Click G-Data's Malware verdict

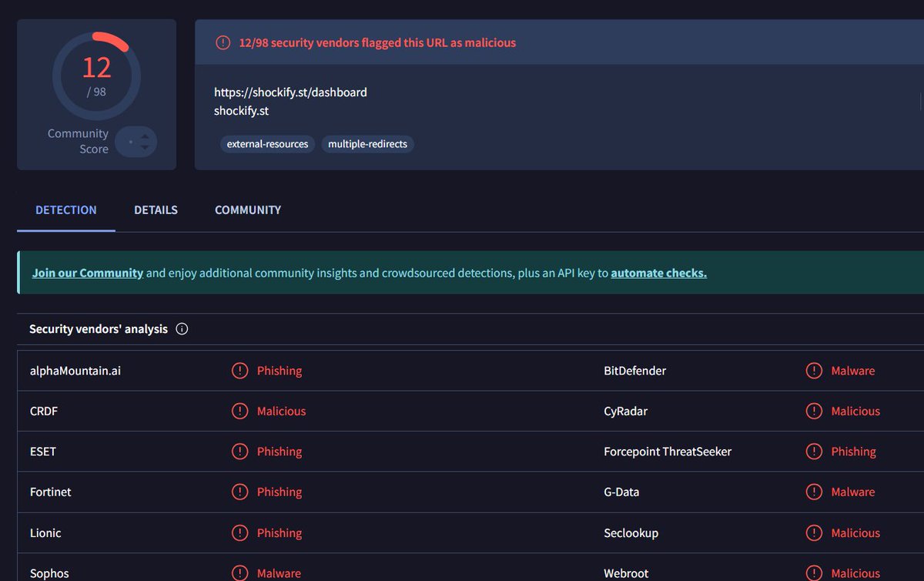[x=853, y=492]
